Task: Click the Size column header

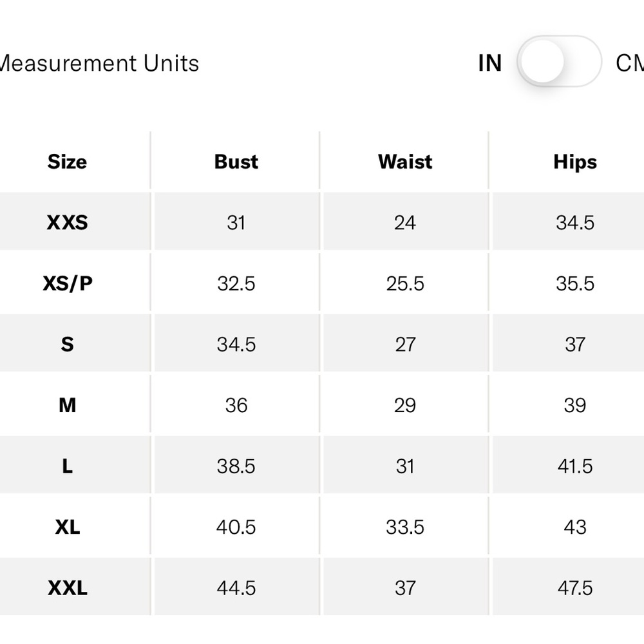Action: point(68,162)
